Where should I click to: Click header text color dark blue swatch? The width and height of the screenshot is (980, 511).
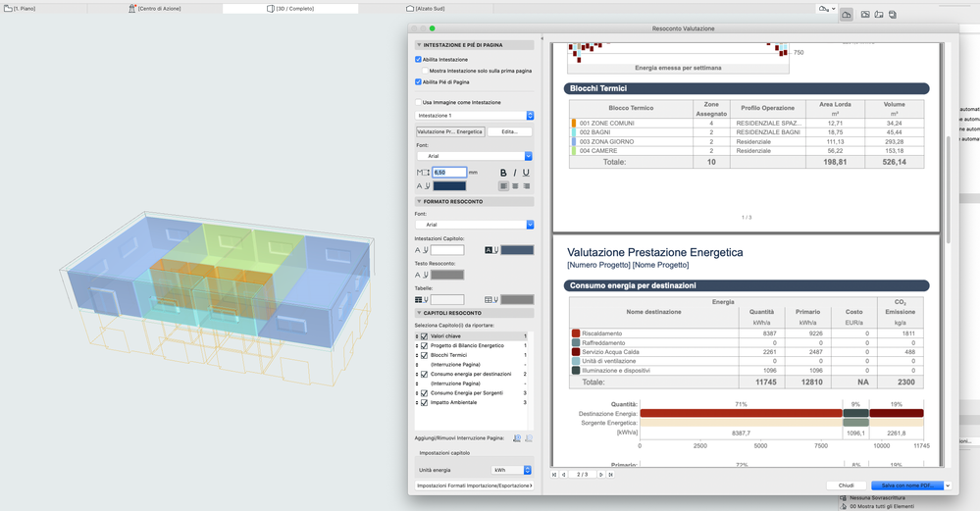point(449,186)
